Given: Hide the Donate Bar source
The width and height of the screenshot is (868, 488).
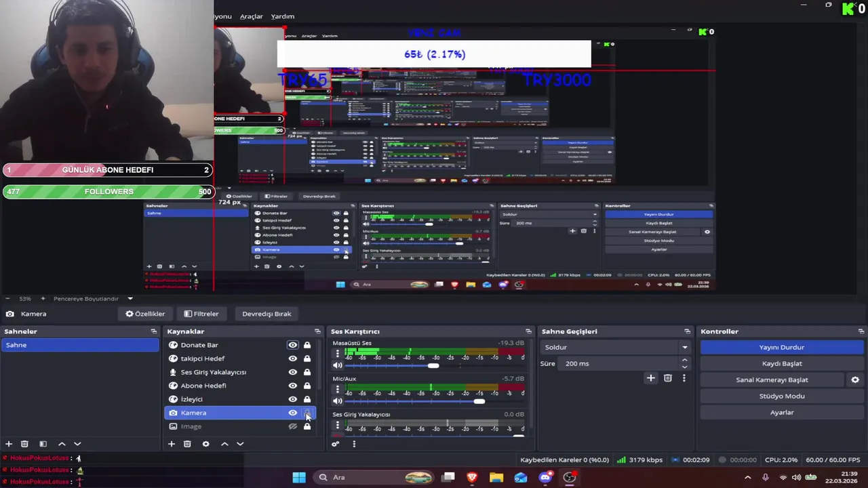Looking at the screenshot, I should pyautogui.click(x=292, y=345).
